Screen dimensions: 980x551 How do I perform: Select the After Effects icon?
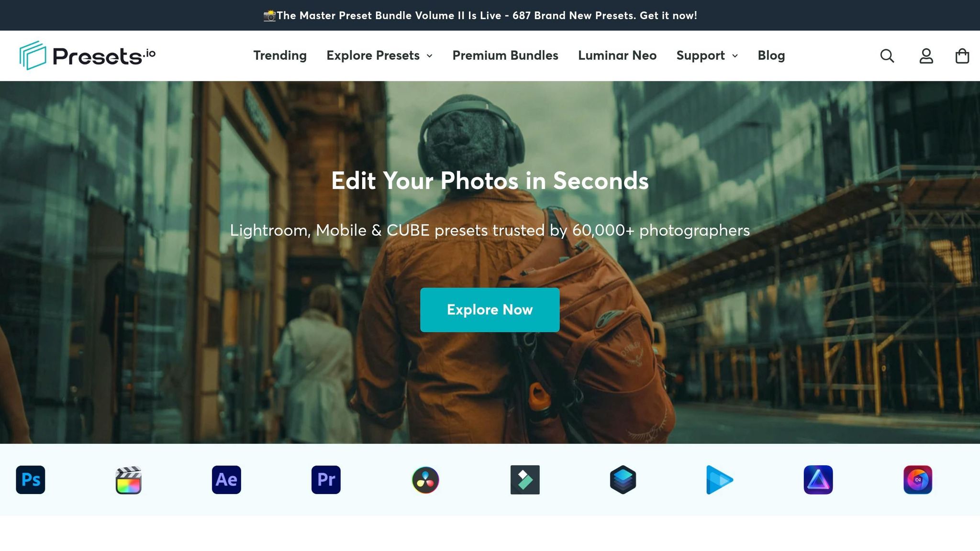pyautogui.click(x=226, y=480)
